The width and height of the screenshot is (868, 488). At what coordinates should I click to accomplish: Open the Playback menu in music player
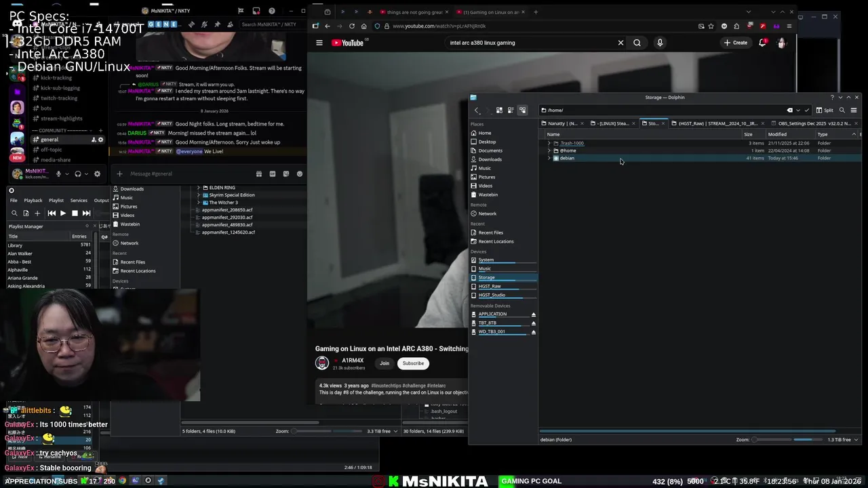(x=33, y=201)
